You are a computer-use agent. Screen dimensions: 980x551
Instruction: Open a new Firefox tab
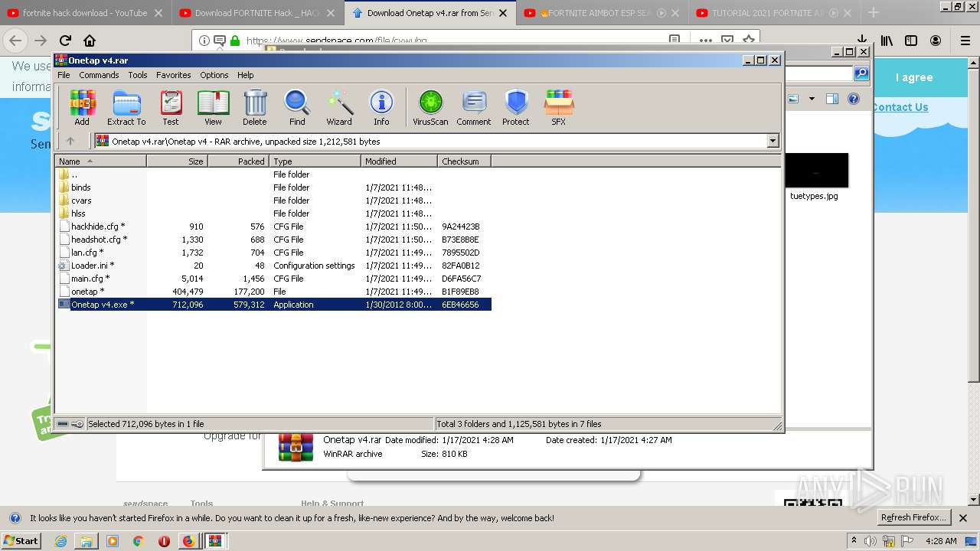point(874,13)
